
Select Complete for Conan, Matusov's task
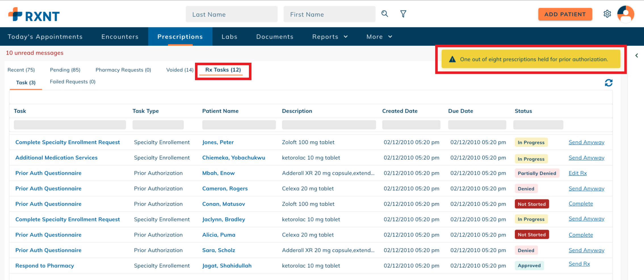tap(581, 204)
